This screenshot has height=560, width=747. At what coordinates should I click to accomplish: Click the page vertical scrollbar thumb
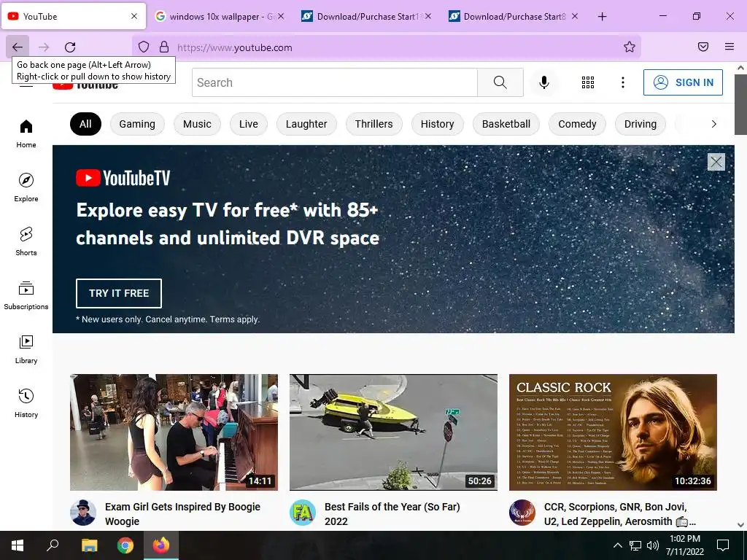tap(740, 104)
